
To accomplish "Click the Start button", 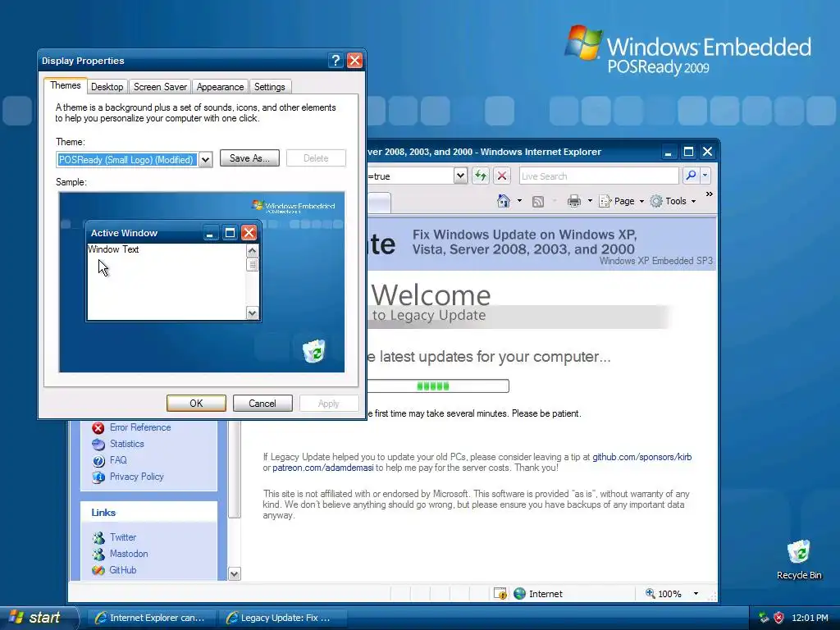I will pos(39,618).
